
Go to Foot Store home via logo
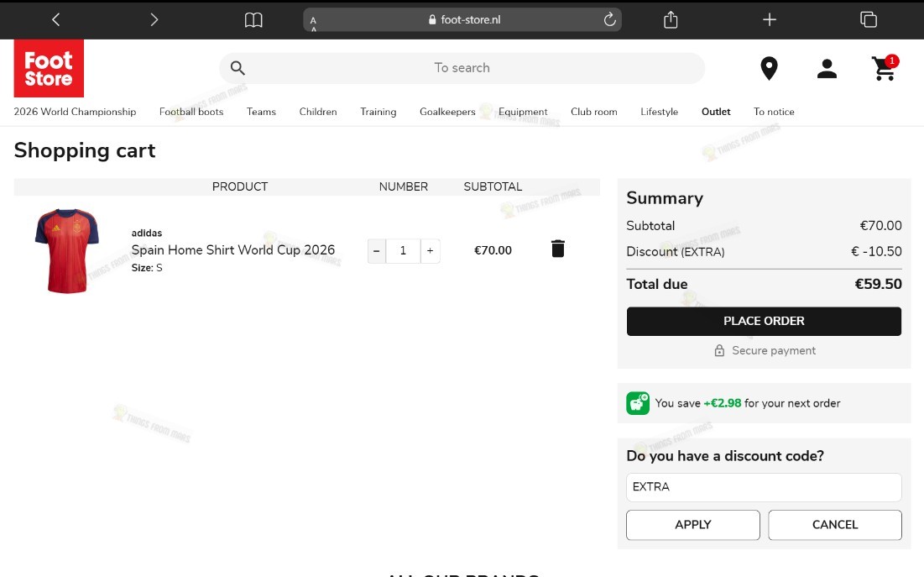click(49, 68)
